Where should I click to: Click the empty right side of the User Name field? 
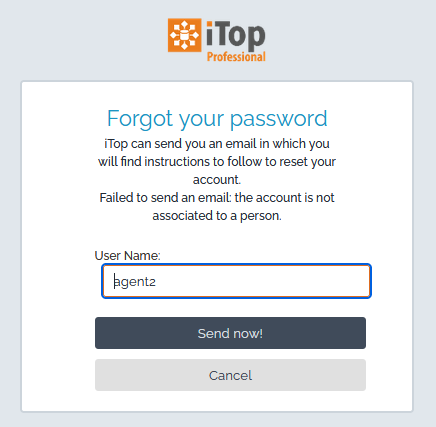coord(283,281)
